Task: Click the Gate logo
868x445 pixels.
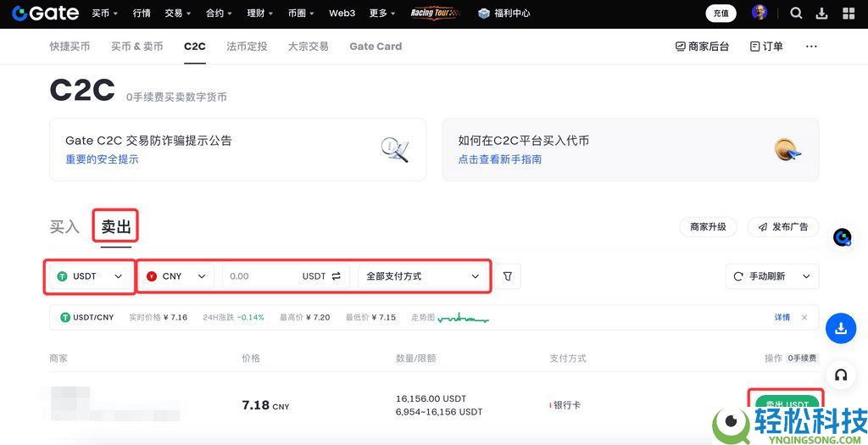Action: pyautogui.click(x=46, y=14)
